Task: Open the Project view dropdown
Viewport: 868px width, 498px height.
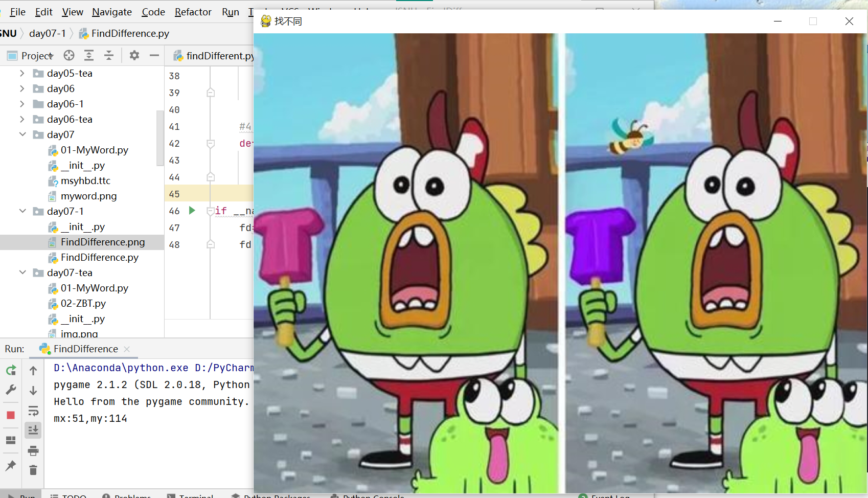Action: (51, 55)
